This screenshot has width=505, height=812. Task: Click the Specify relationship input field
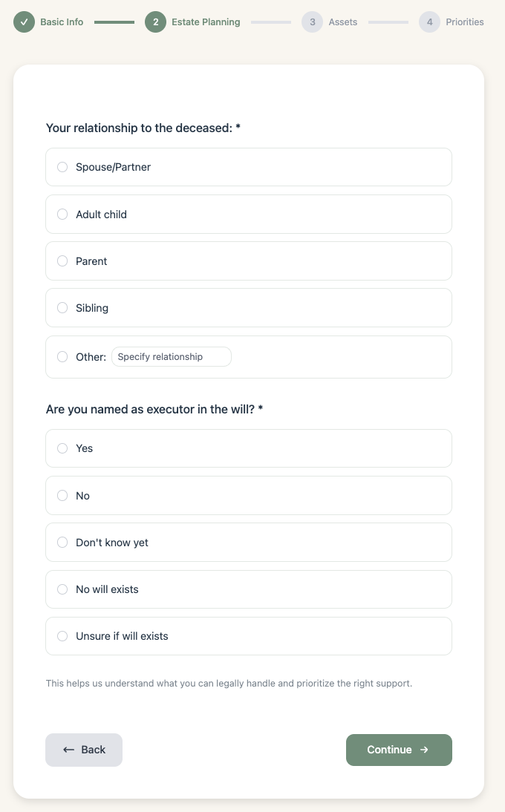pyautogui.click(x=171, y=356)
